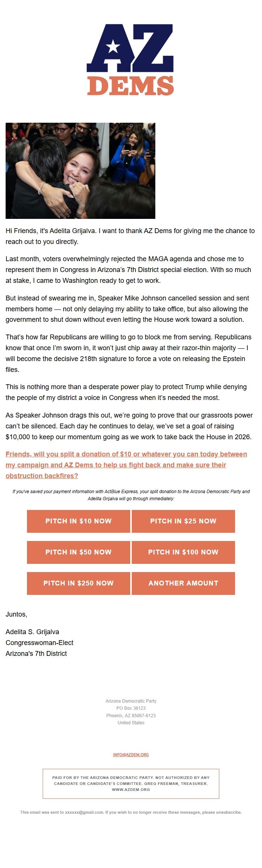Screen dimensions: 262x868
Task: Click the "Juntos," closing text
Action: (x=16, y=614)
